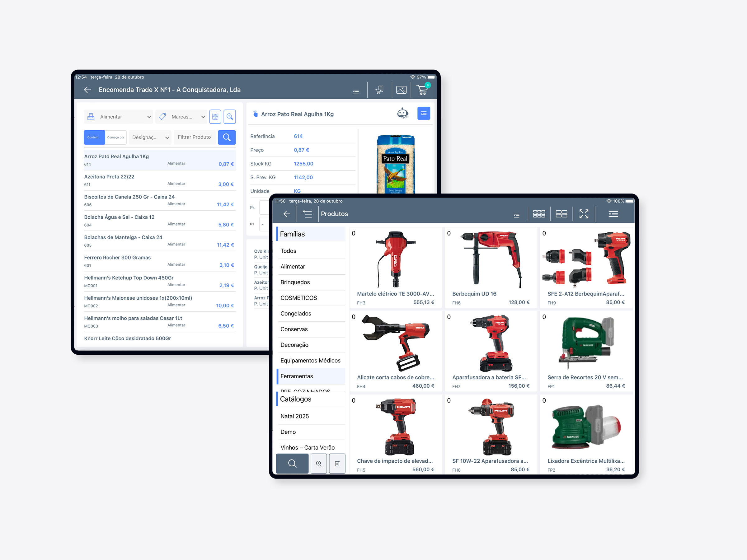Open the blue menu button beside product title
Screen dimensions: 747x560
click(x=424, y=114)
